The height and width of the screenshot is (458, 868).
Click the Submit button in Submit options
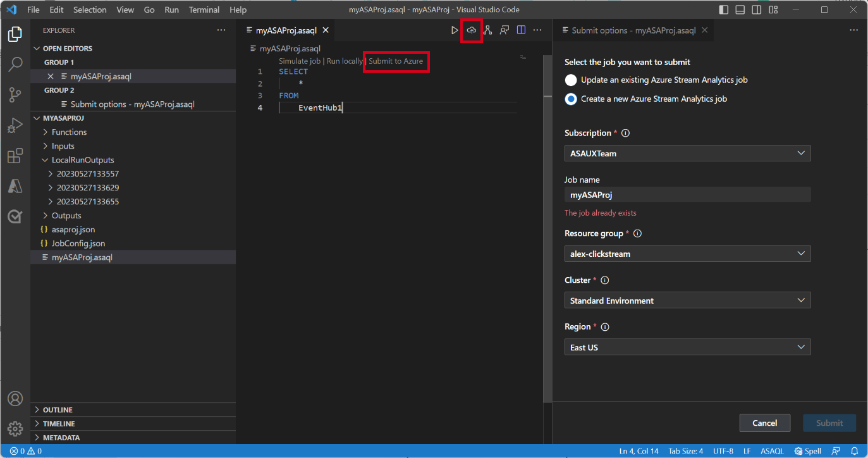click(x=829, y=423)
